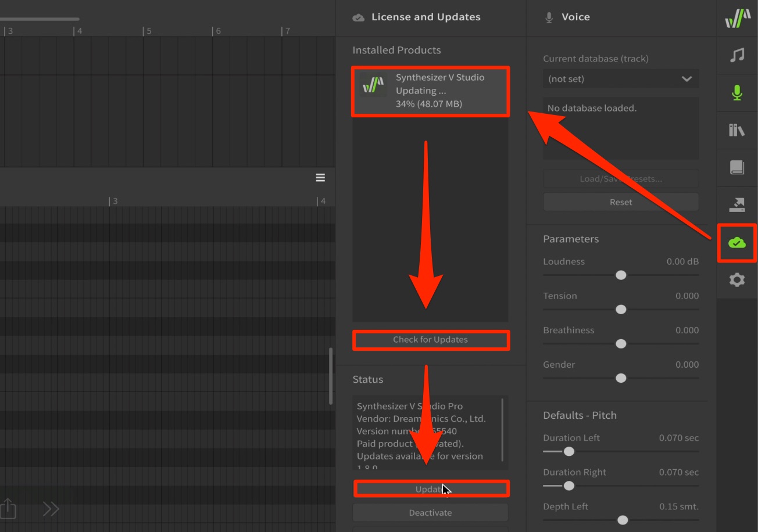Click the microphone icon in Voice panel header
The height and width of the screenshot is (532, 758).
[x=549, y=17]
